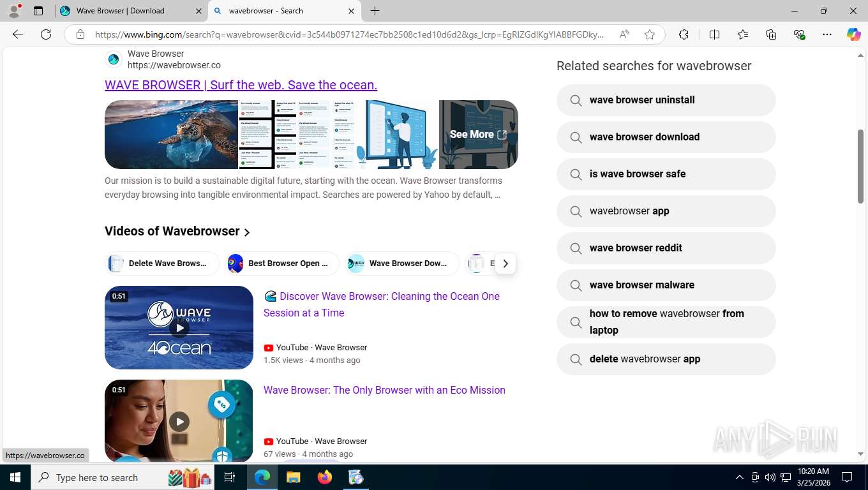Search related: wave browser download

pyautogui.click(x=666, y=137)
